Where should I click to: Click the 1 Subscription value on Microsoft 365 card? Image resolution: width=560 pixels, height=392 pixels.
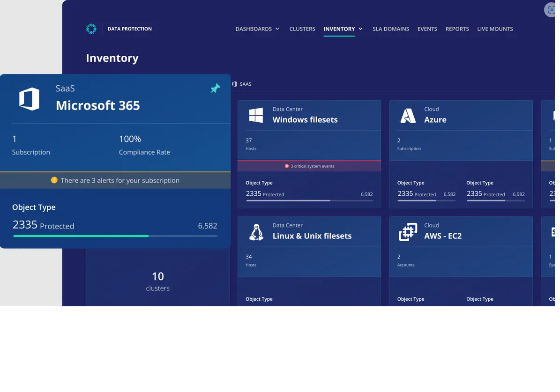tap(14, 139)
